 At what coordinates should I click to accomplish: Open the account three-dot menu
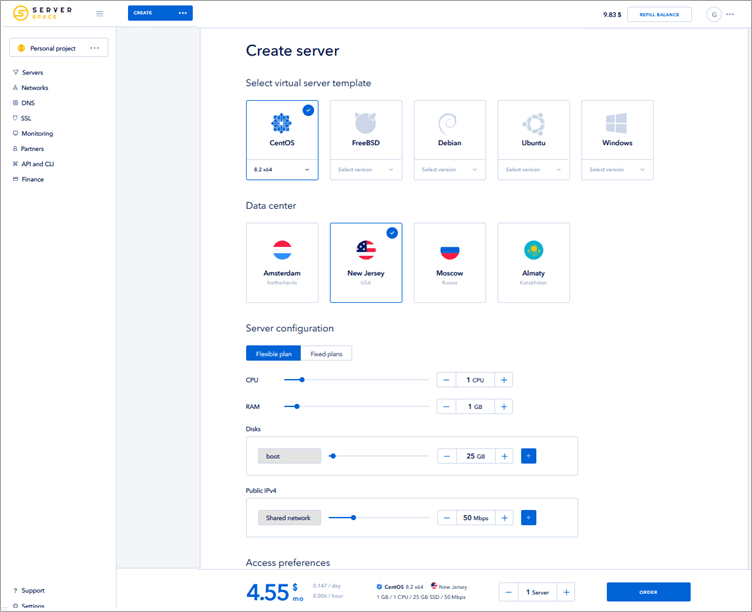730,14
